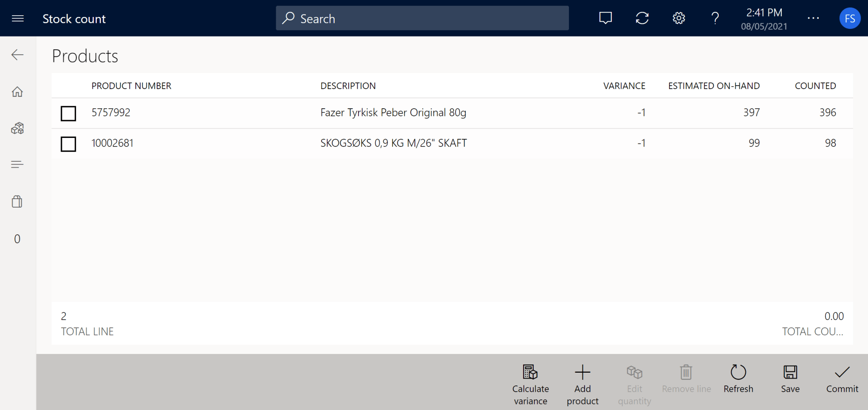868x410 pixels.
Task: Go to Home via sidebar icon
Action: pyautogui.click(x=17, y=92)
